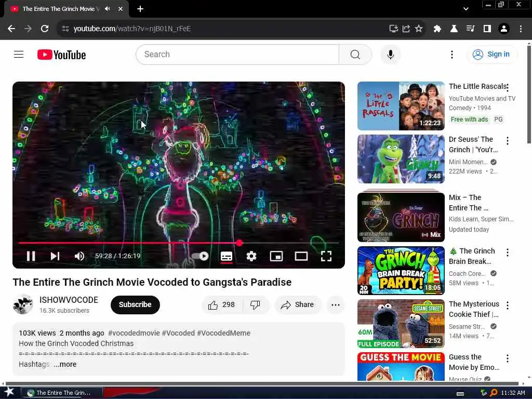Toggle the browser side panel
The image size is (532, 399).
click(487, 29)
